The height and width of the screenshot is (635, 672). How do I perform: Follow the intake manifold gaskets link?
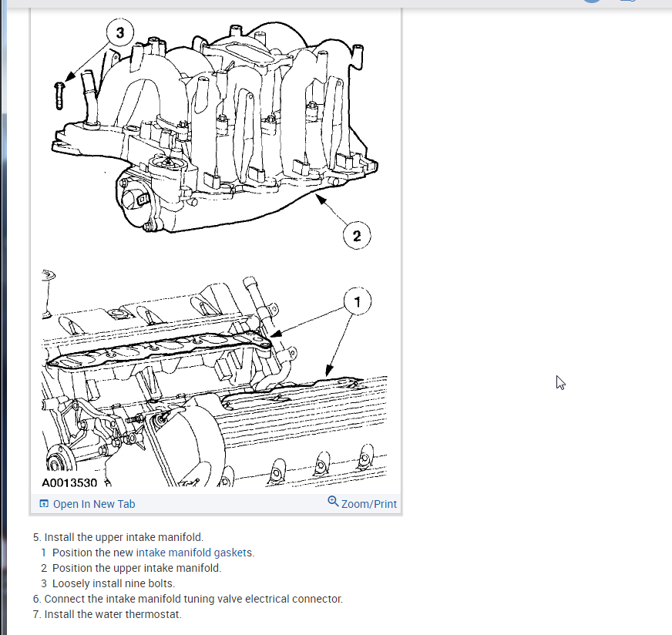coord(194,553)
